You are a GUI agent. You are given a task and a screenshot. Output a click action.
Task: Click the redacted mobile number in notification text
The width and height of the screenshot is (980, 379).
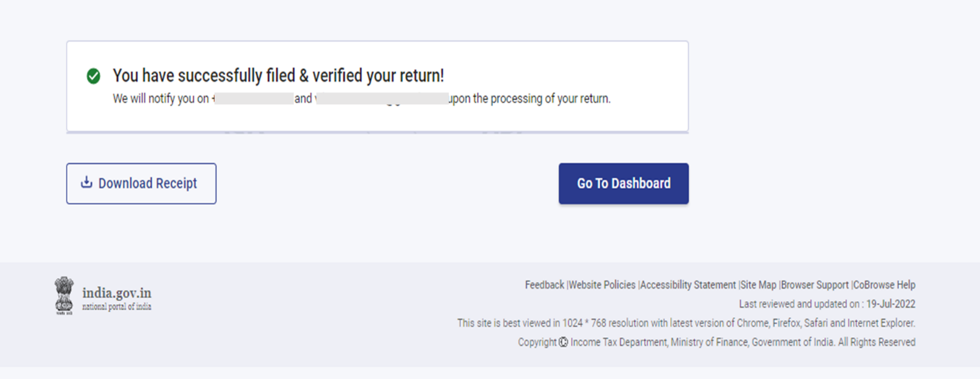pyautogui.click(x=253, y=99)
